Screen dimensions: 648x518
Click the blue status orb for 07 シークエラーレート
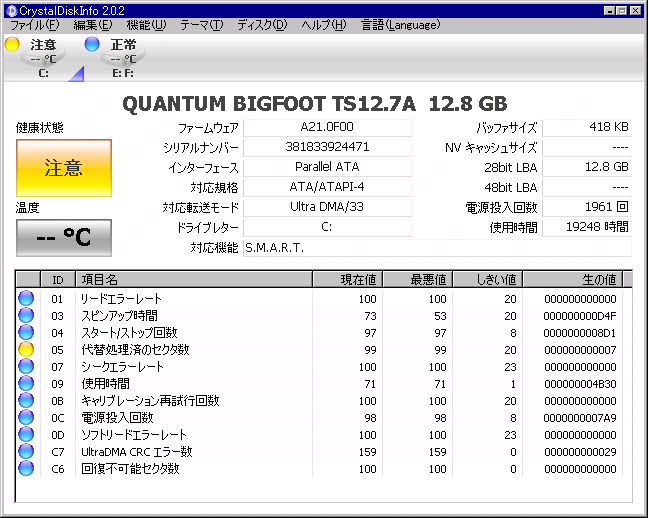[26, 367]
